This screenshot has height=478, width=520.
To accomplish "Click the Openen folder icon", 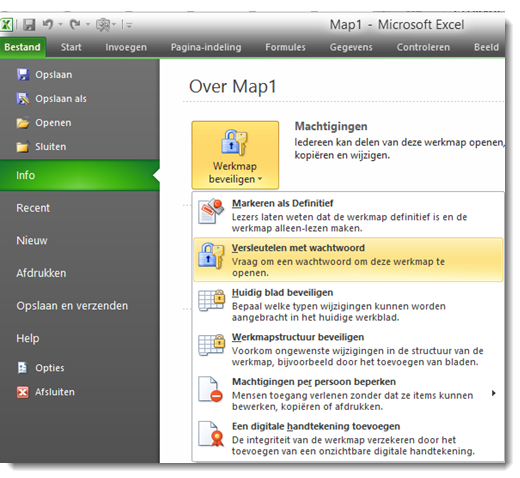I will 23,123.
